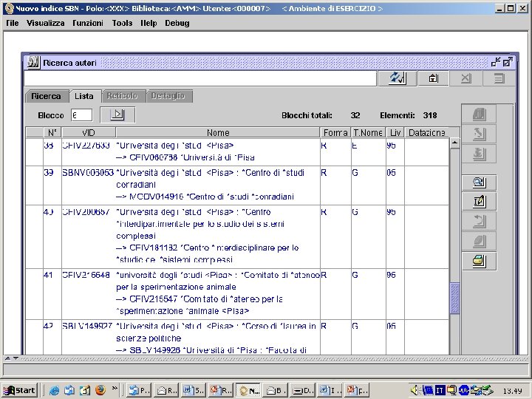Click the IT language indicator in tray
This screenshot has width=532, height=399.
[440, 391]
